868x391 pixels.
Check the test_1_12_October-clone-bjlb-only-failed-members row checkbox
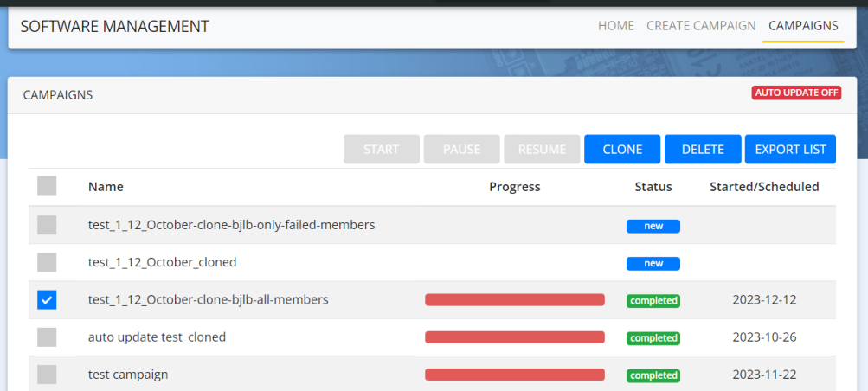tap(47, 225)
